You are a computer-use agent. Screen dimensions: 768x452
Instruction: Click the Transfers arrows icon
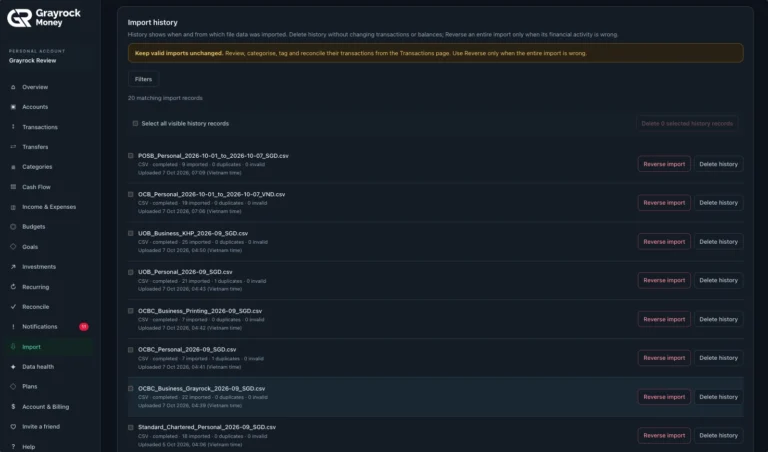point(13,147)
